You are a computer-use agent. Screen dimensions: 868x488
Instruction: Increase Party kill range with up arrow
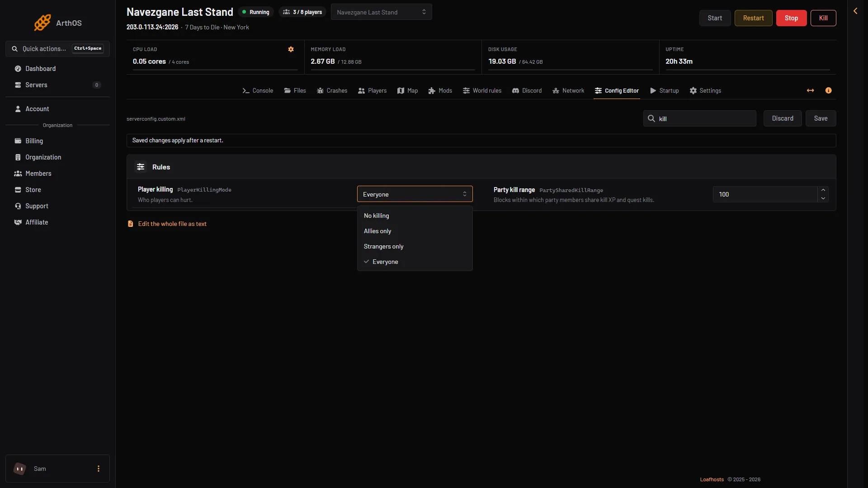click(823, 190)
